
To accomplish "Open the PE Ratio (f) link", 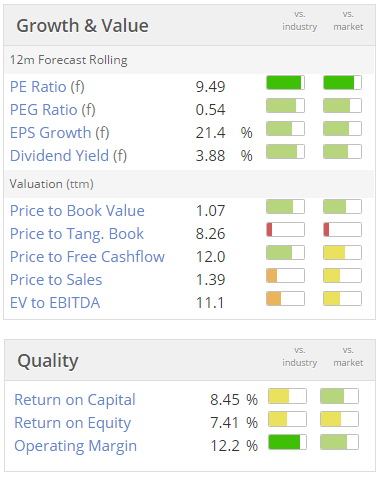I will (x=47, y=87).
